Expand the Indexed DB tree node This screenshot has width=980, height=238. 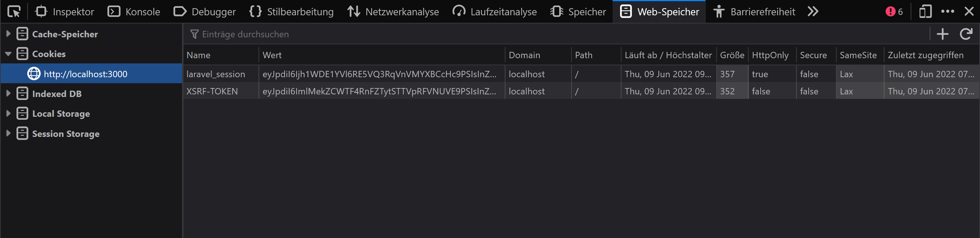(8, 94)
